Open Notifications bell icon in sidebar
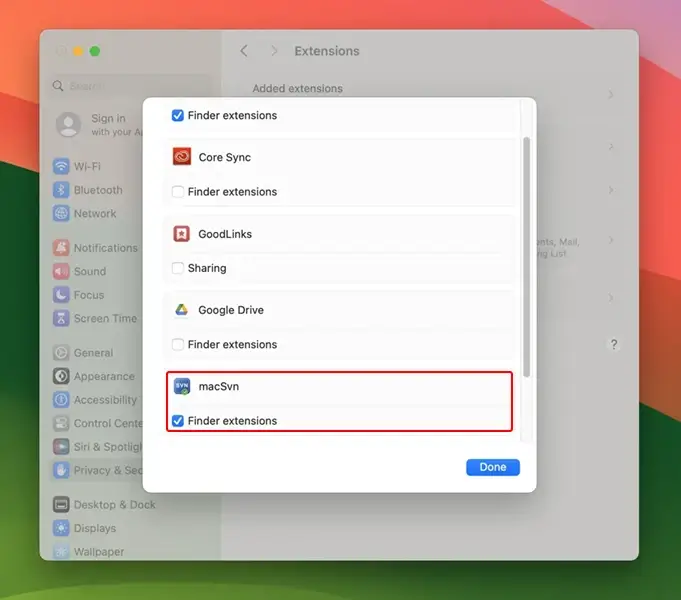The width and height of the screenshot is (681, 600). pos(61,248)
